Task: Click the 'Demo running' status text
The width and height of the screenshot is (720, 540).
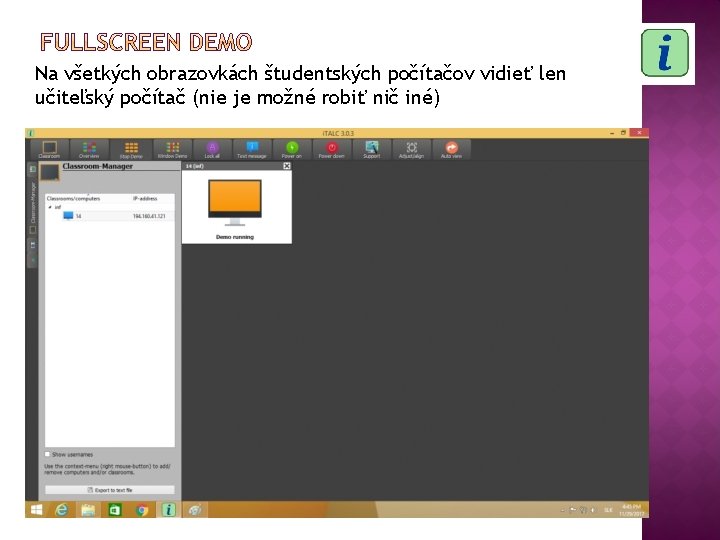Action: click(x=235, y=237)
